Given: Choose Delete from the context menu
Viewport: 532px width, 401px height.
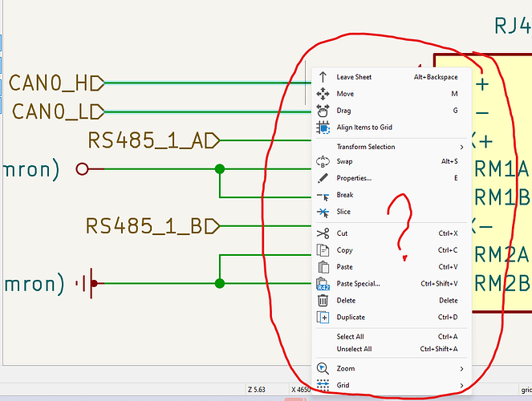Looking at the screenshot, I should pyautogui.click(x=392, y=300).
